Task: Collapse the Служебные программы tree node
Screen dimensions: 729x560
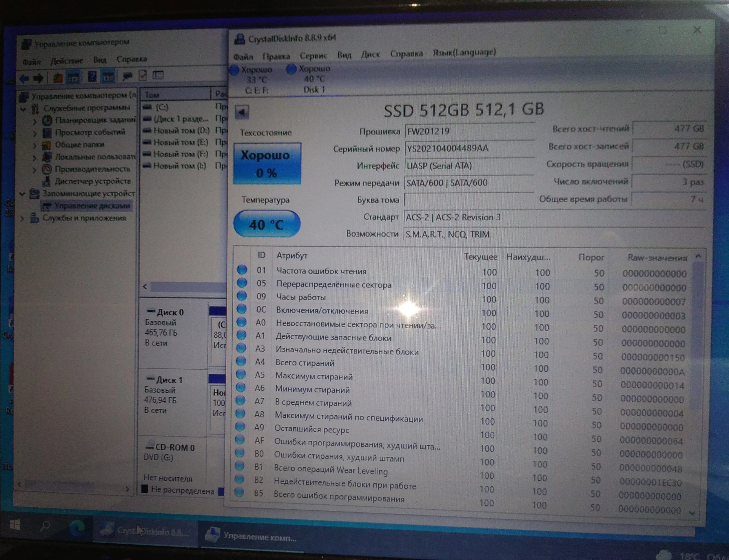Action: pos(23,109)
